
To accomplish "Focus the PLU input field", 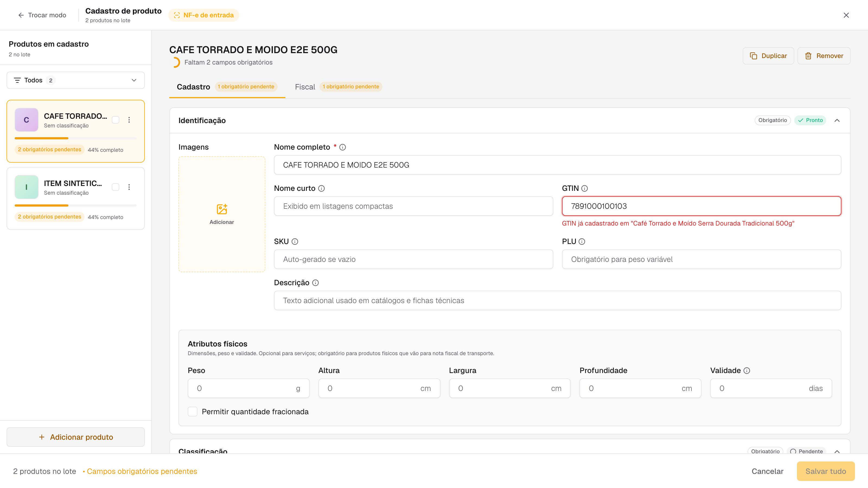I will tap(701, 259).
